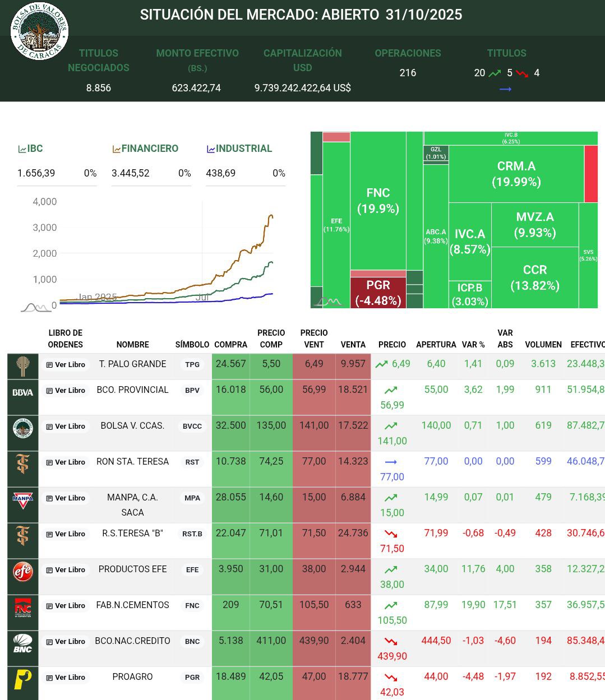Select the IBC index tab
The image size is (605, 700).
[30, 149]
